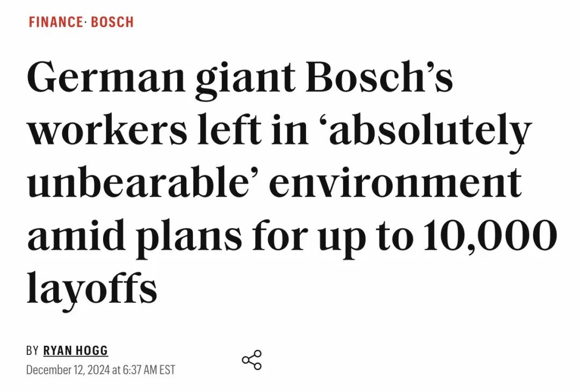Visit author Ryan Hogg's profile link
Screen dimensions: 580x392
[x=76, y=350]
